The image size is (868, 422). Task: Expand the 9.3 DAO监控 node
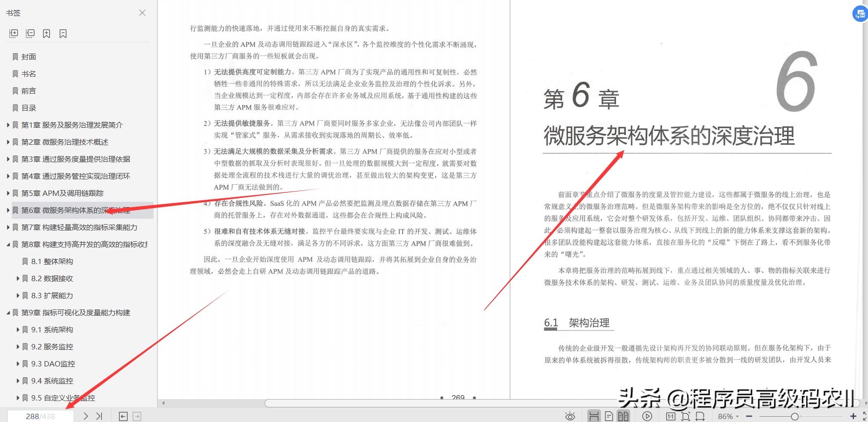pos(18,364)
